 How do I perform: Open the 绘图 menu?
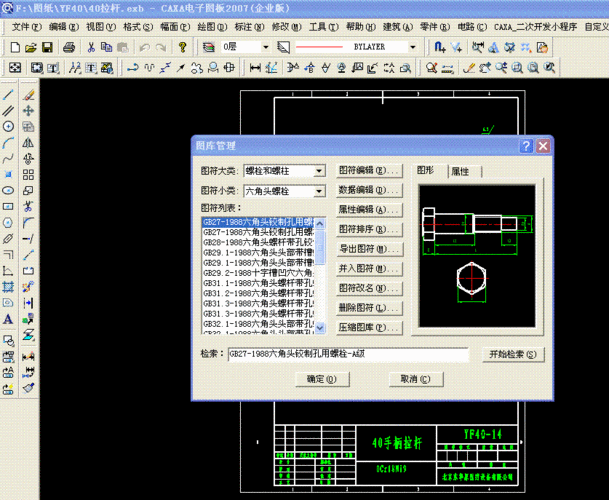[x=206, y=26]
